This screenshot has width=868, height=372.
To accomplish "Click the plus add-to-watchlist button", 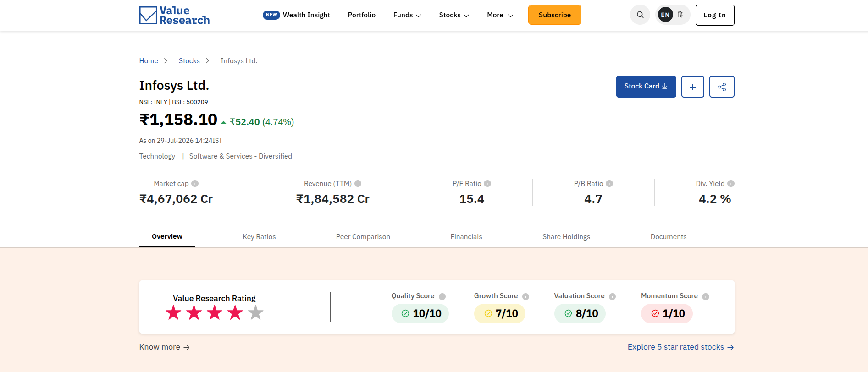I will tap(692, 87).
